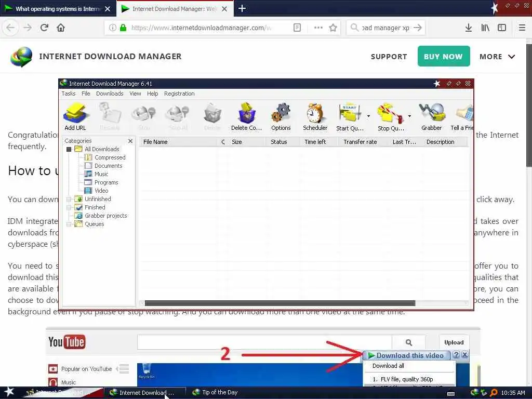The image size is (532, 399).
Task: Select the All Downloads category
Action: pos(102,149)
